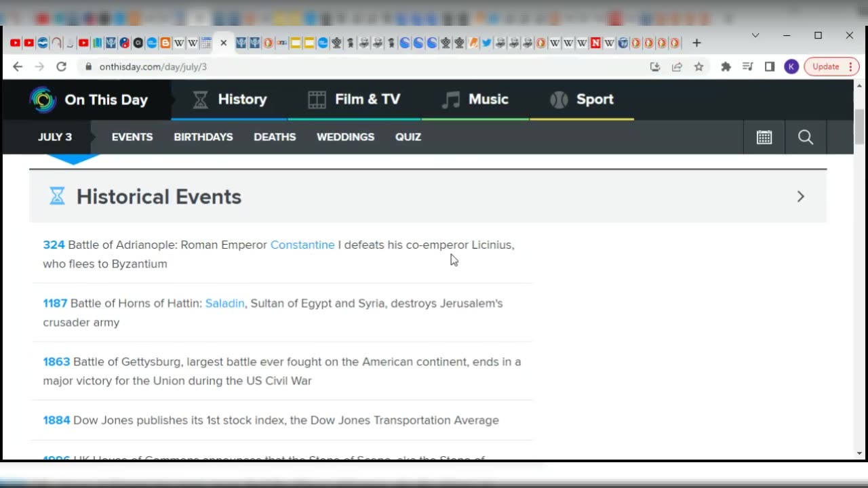Click the scrollbar up arrow
The image size is (868, 488).
(x=859, y=85)
